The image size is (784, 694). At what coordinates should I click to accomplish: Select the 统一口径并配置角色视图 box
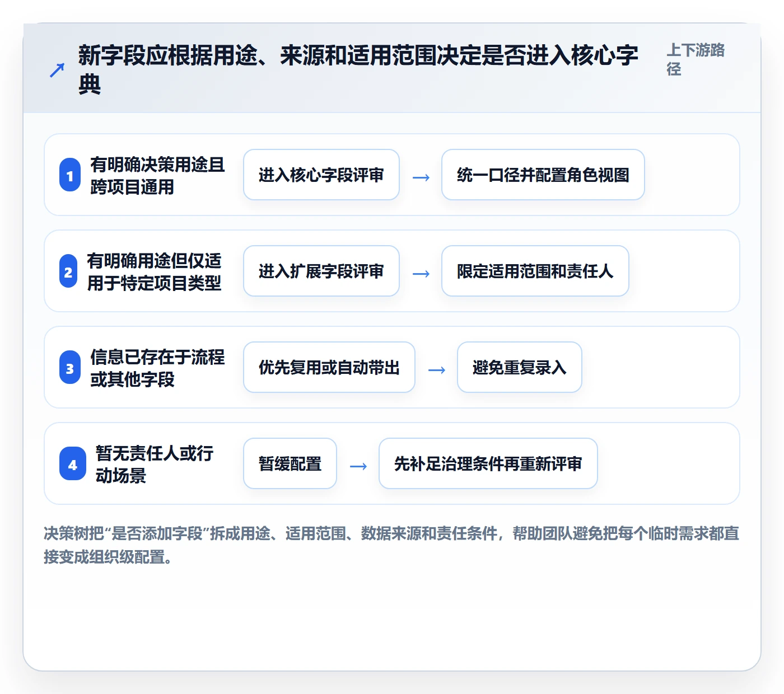[x=543, y=175]
